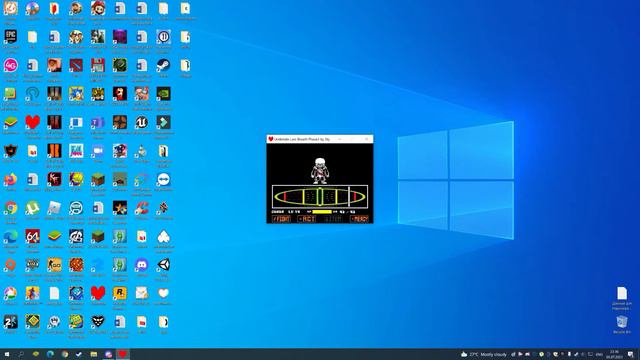The height and width of the screenshot is (360, 640).
Task: Open the weather widget showing Mostly cloudy
Action: pyautogui.click(x=484, y=354)
